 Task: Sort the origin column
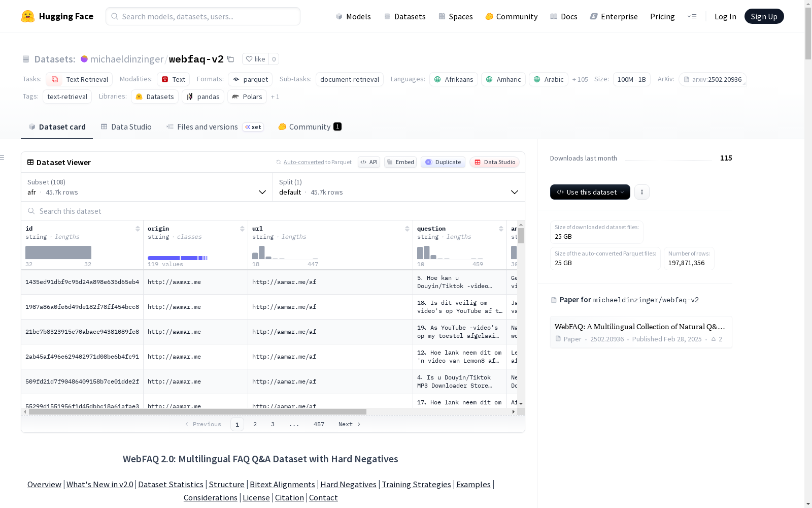tap(242, 229)
